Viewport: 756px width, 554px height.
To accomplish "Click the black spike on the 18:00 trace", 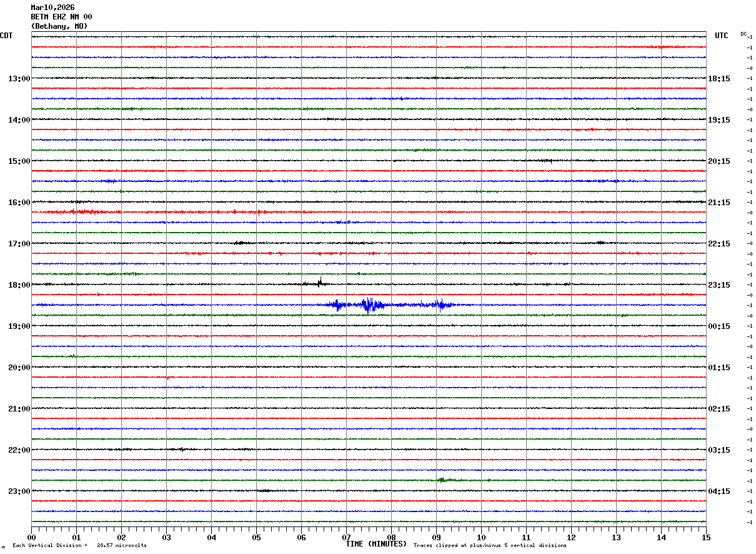I will pyautogui.click(x=320, y=282).
